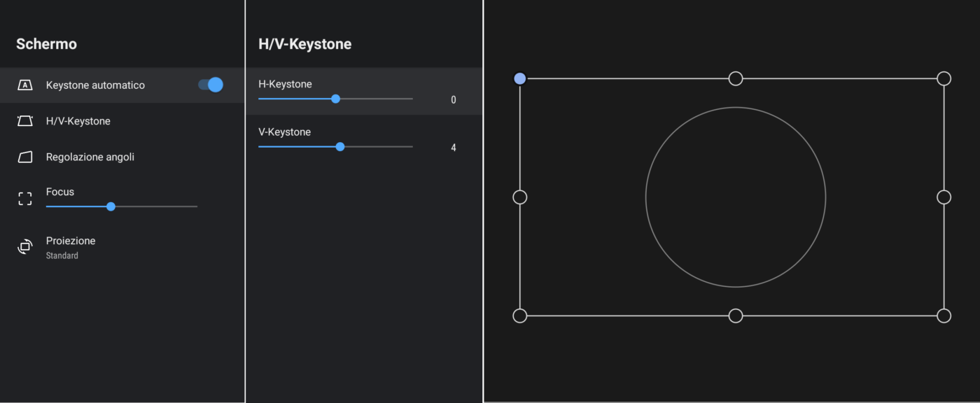Click the Focus slider handle
Image resolution: width=980 pixels, height=403 pixels.
[111, 206]
